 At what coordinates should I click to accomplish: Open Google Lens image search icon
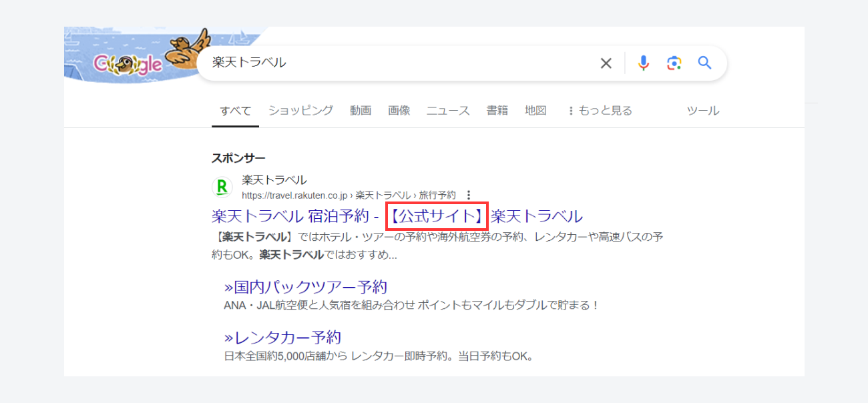point(674,63)
